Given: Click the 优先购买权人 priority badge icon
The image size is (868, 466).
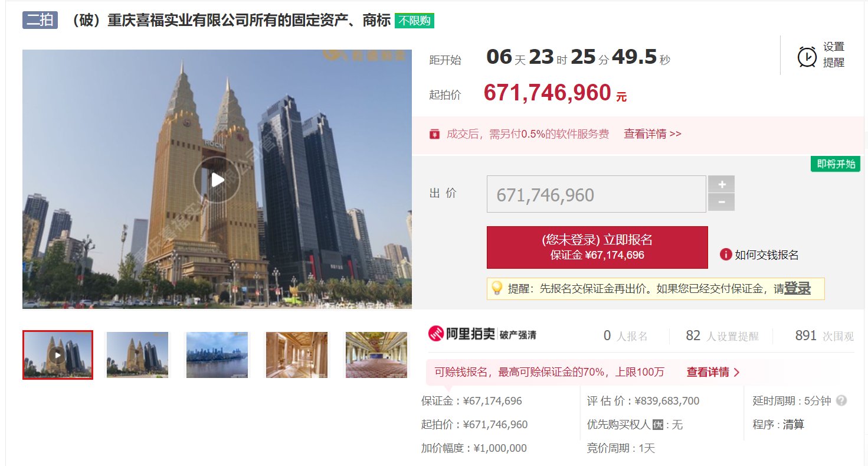Looking at the screenshot, I should pyautogui.click(x=659, y=425).
